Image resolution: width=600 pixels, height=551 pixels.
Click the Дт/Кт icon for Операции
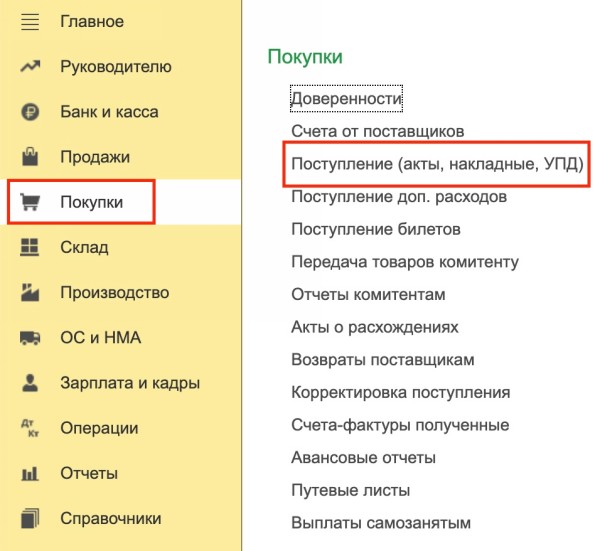tap(30, 428)
